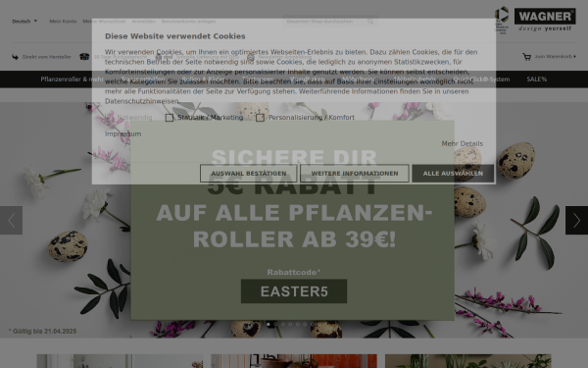The height and width of the screenshot is (368, 588).
Task: Toggle the Notwendig cookie checkbox
Action: 109,118
